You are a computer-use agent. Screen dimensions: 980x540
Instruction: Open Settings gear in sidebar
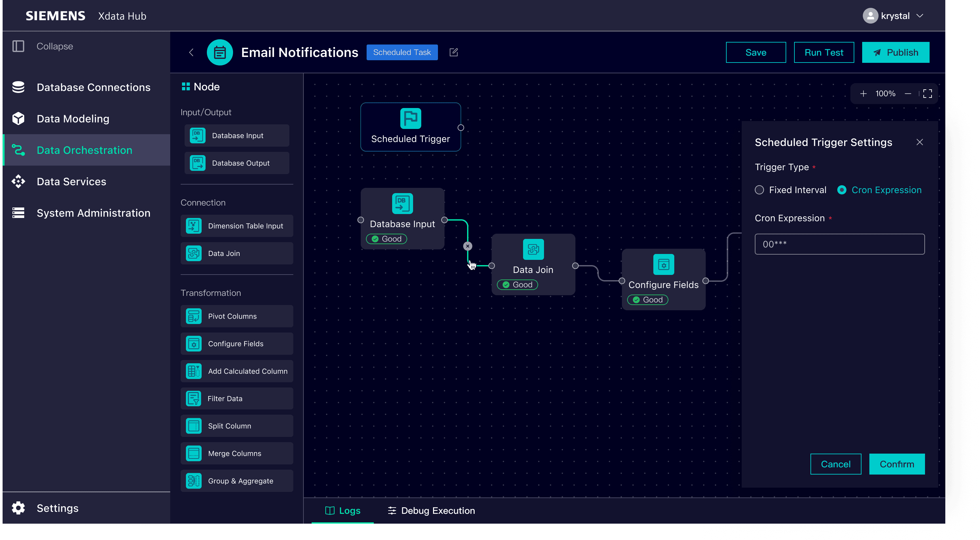[x=18, y=508]
